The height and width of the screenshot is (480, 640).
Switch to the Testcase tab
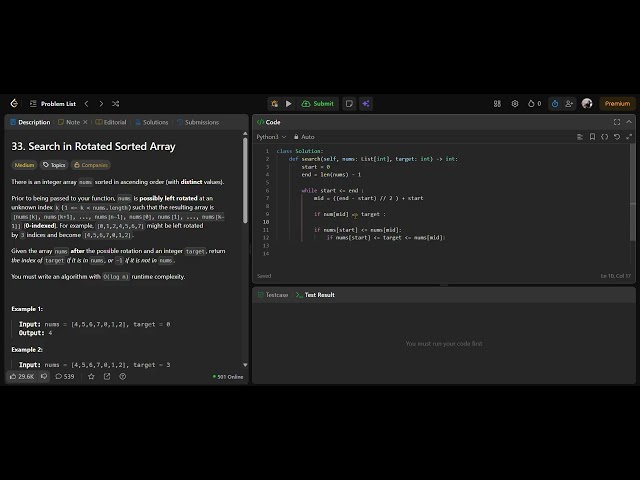coord(273,295)
